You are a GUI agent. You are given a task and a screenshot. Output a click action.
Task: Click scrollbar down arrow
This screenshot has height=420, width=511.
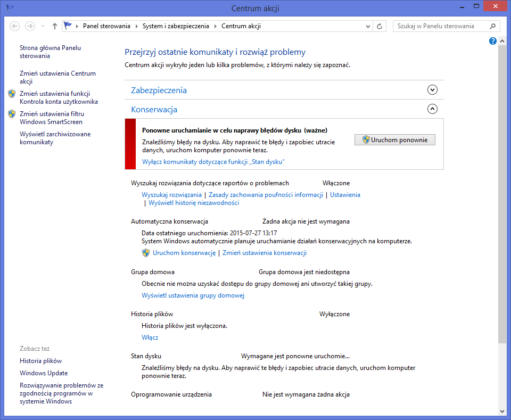coord(502,411)
